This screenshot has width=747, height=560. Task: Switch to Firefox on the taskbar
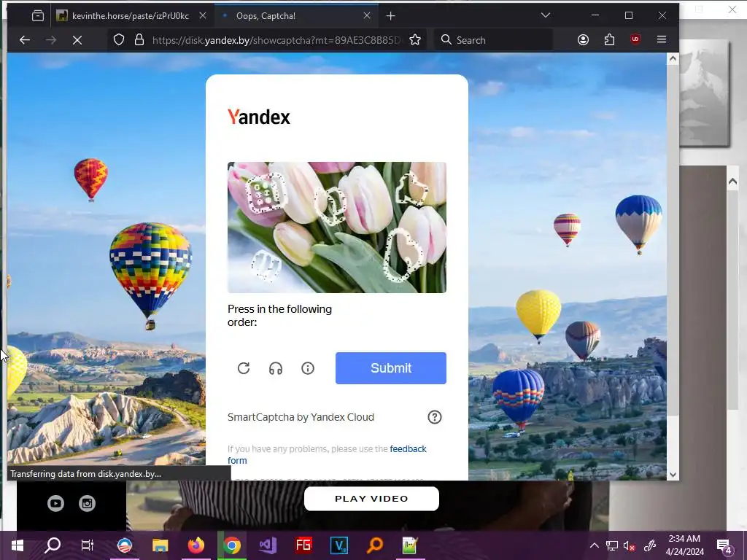pos(196,545)
